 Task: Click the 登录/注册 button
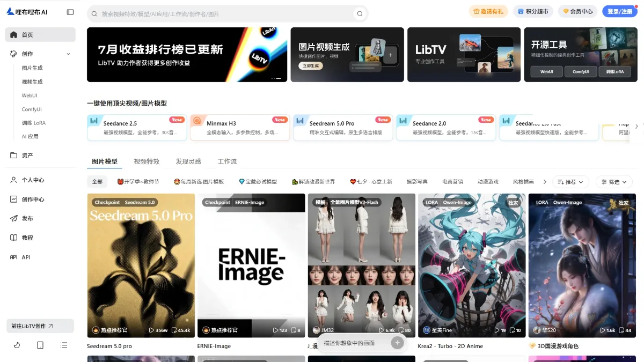[619, 11]
